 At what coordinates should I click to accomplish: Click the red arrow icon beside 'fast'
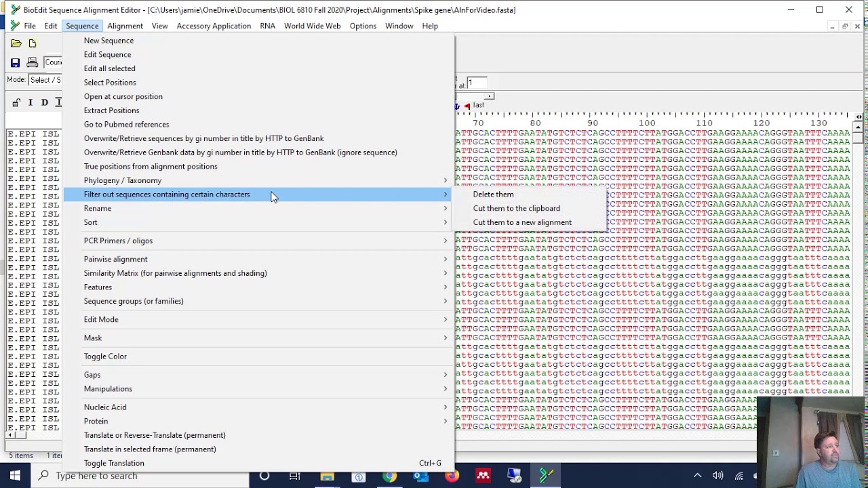coord(467,106)
